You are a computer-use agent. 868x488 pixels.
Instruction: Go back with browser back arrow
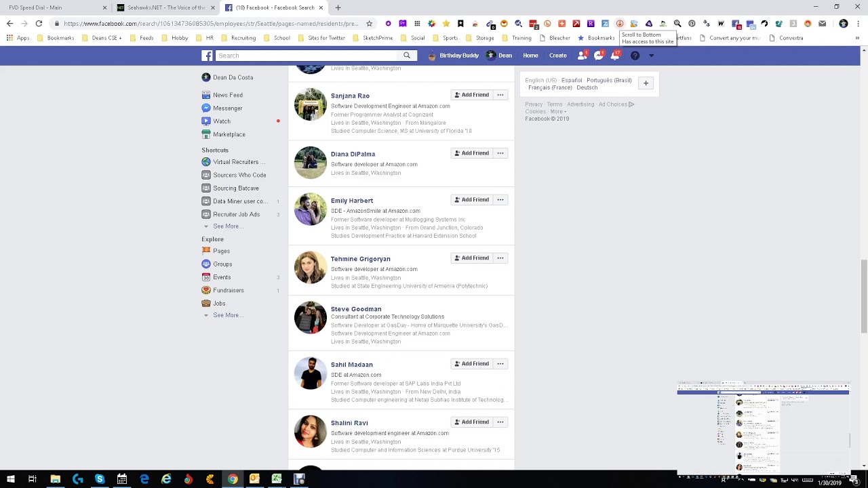coord(9,24)
